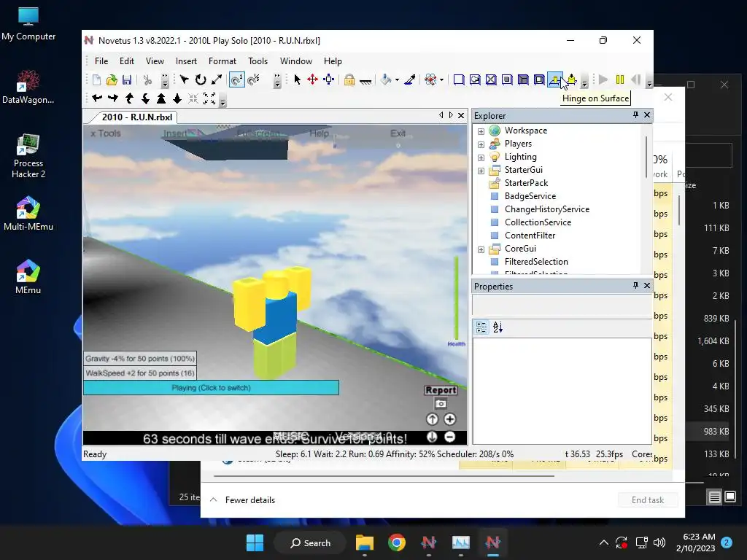Click the scissors Cut icon
The height and width of the screenshot is (560, 747).
147,80
